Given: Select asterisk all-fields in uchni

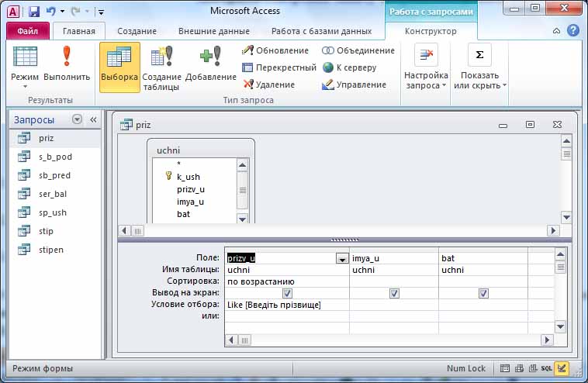Looking at the screenshot, I should [179, 164].
